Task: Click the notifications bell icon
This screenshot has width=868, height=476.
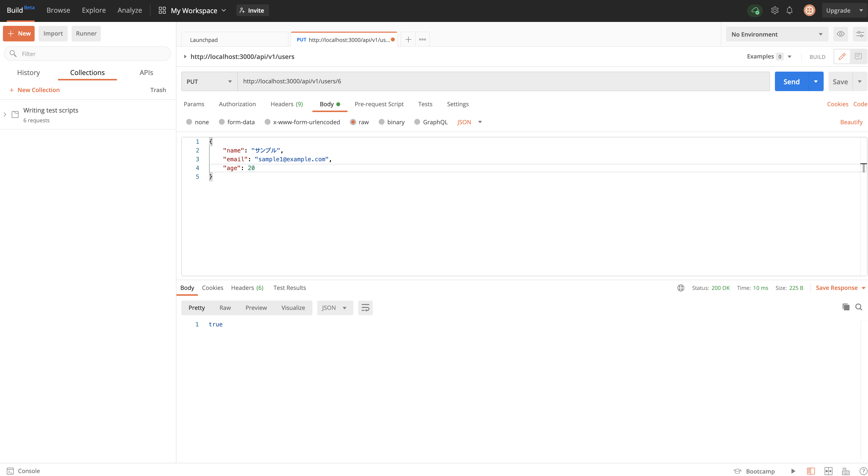Action: (789, 10)
